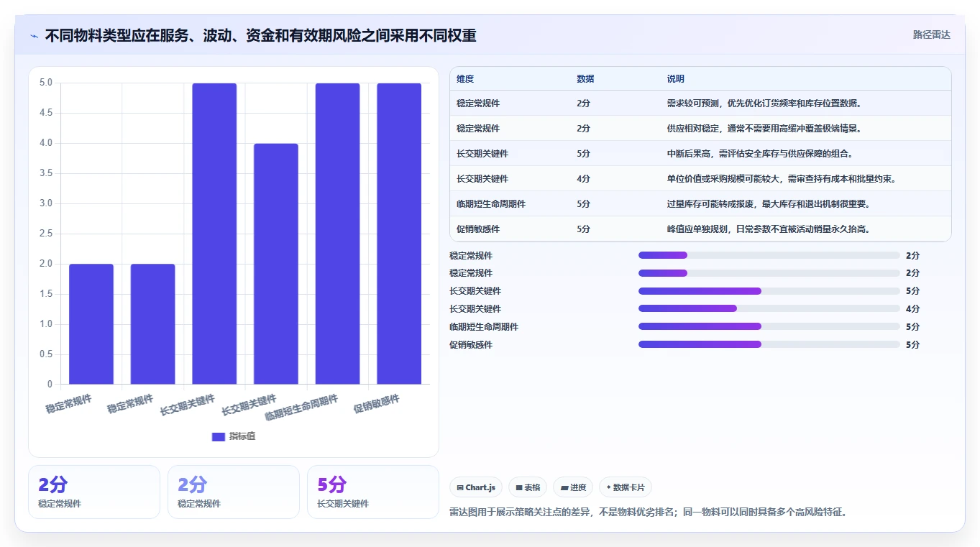Click the 临期短生命周期件 progress bar
This screenshot has height=547, width=980.
[769, 326]
